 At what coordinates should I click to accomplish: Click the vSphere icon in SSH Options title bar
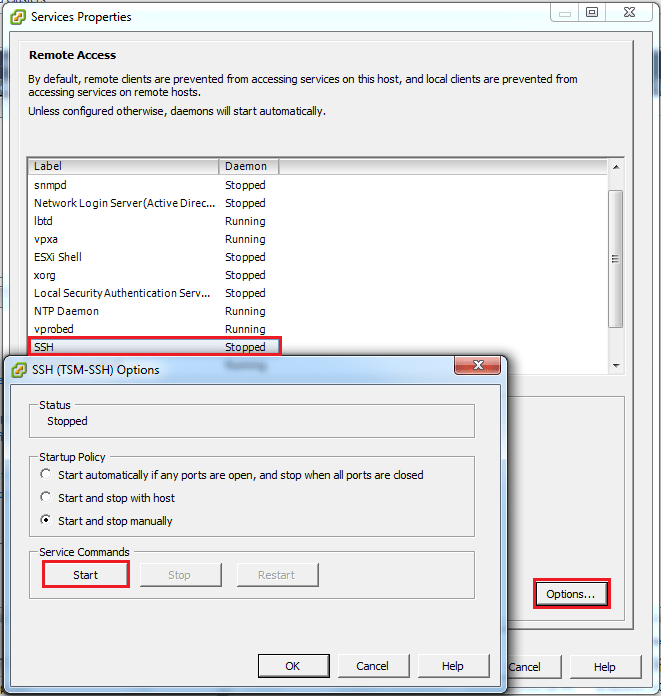coord(19,370)
